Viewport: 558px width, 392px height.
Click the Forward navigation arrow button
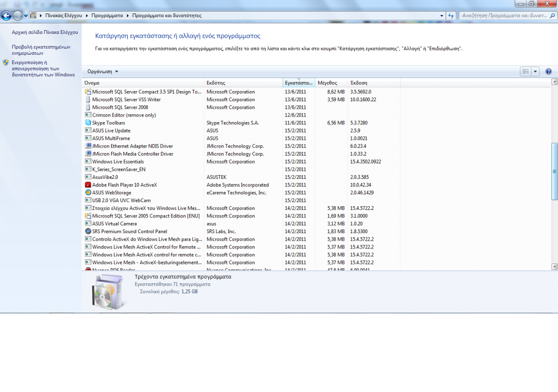pyautogui.click(x=18, y=16)
